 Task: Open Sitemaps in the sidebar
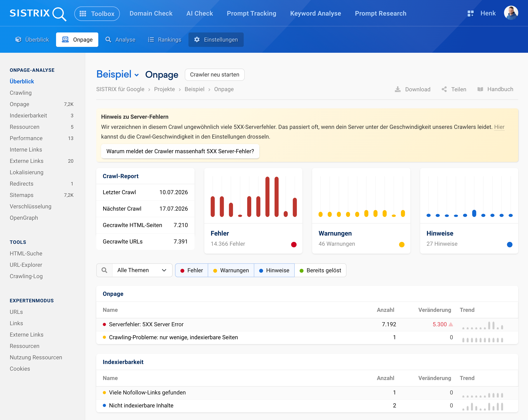[x=21, y=195]
